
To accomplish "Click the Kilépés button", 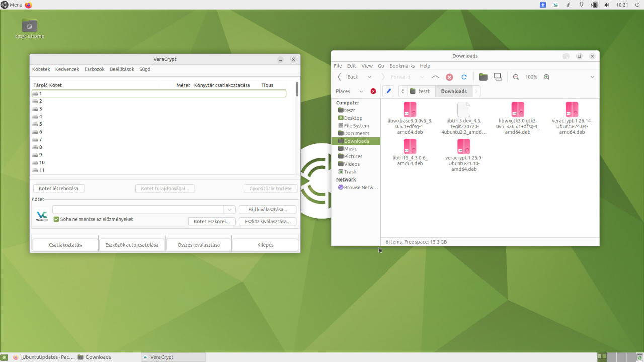I will click(x=265, y=245).
